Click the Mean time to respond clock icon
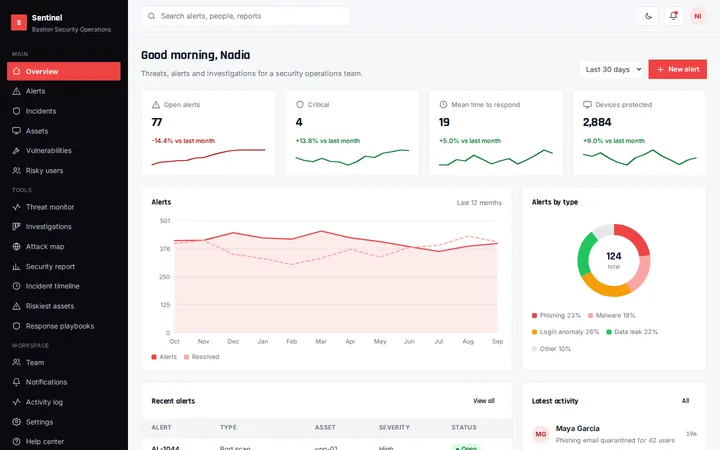720x450 pixels. tap(443, 105)
